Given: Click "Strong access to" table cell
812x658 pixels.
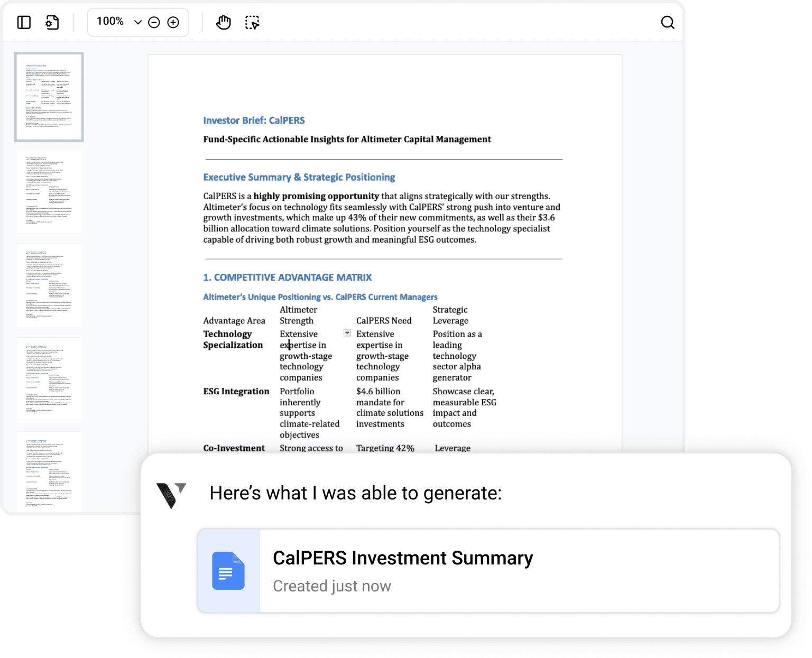Looking at the screenshot, I should tap(311, 448).
